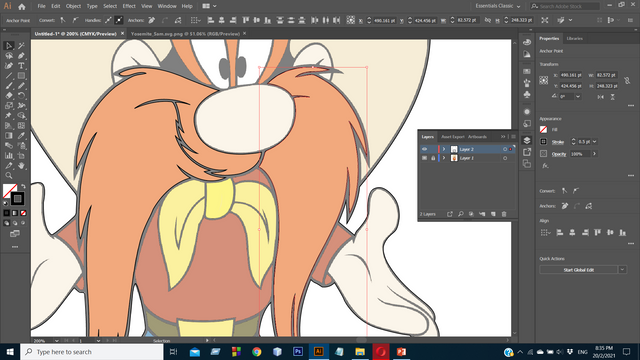
Task: Switch to Gradient color mode button
Action: click(x=15, y=213)
